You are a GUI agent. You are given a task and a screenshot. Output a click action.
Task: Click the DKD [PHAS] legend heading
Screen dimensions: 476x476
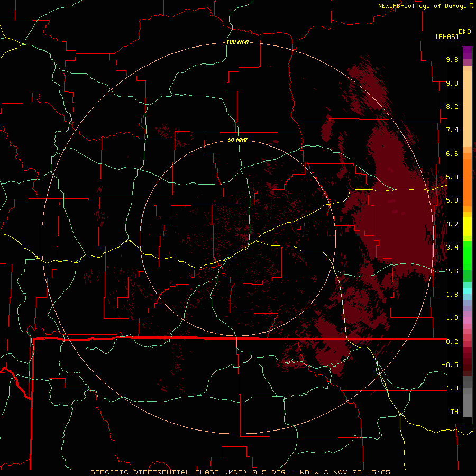click(x=454, y=34)
